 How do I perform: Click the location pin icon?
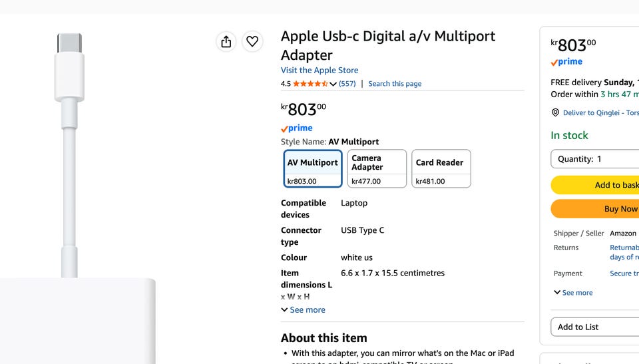point(555,112)
